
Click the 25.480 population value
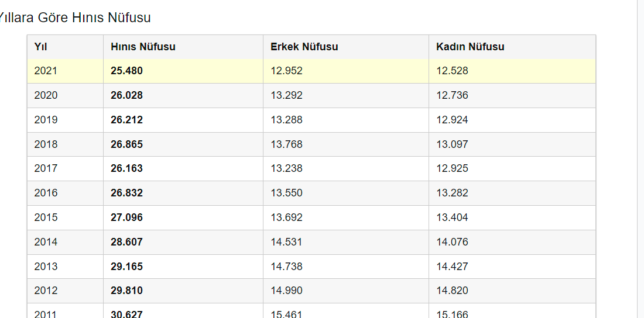[x=126, y=71]
